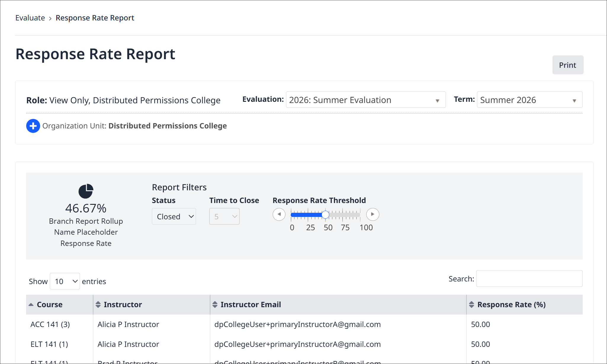Image resolution: width=607 pixels, height=364 pixels.
Task: Click instructor email in ACC 141 row
Action: click(x=298, y=324)
